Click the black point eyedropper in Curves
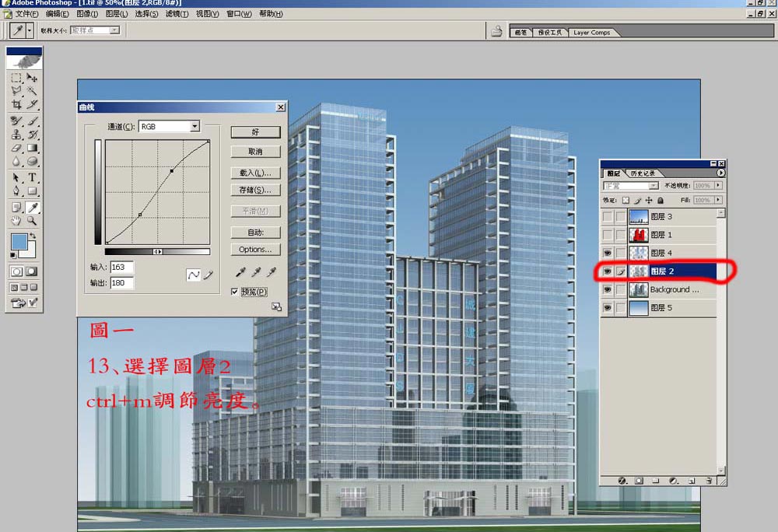Image resolution: width=778 pixels, height=532 pixels. click(x=240, y=271)
